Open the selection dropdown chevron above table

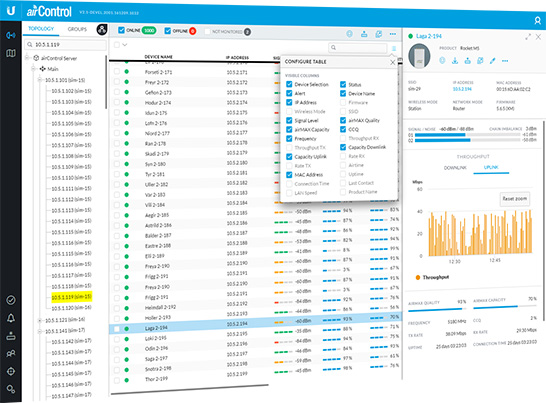coord(125,45)
